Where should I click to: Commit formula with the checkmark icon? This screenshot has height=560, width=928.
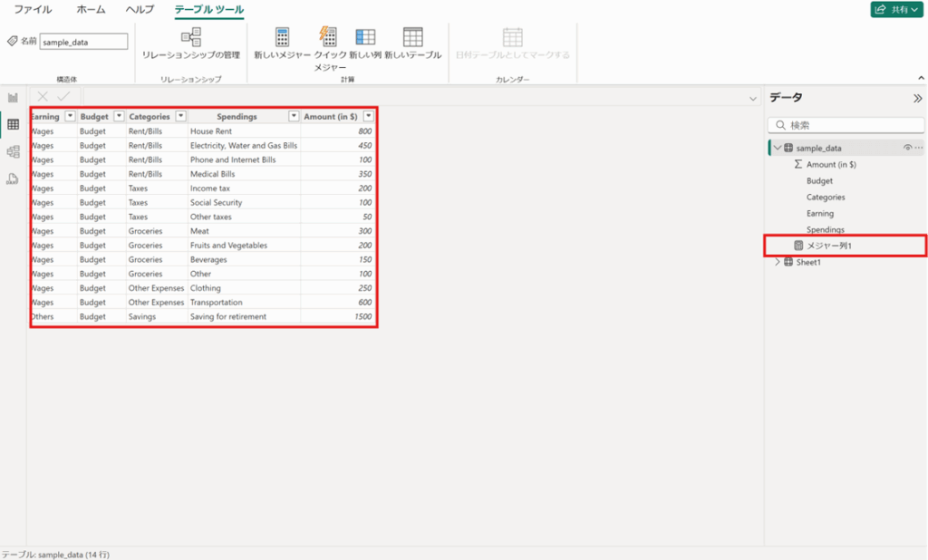[x=63, y=97]
